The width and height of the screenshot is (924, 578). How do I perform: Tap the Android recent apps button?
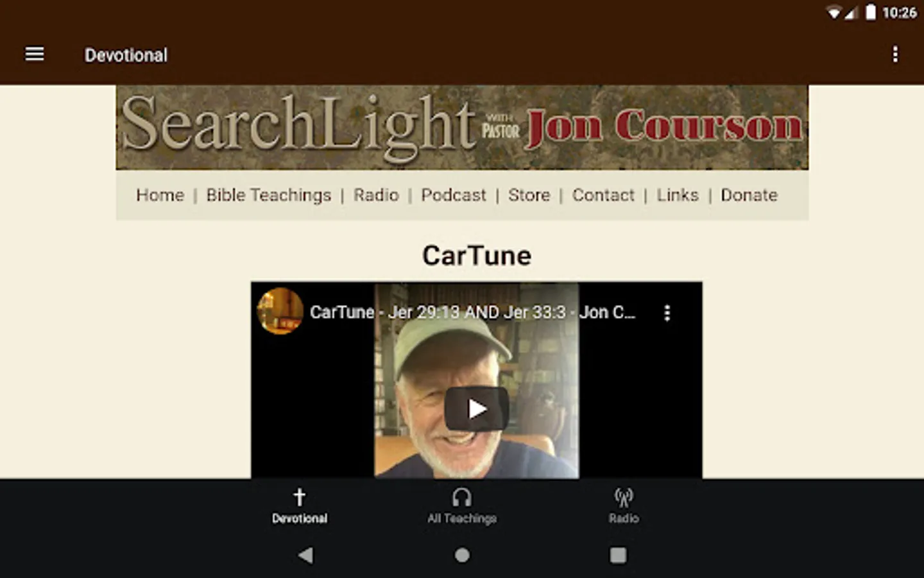pos(618,555)
